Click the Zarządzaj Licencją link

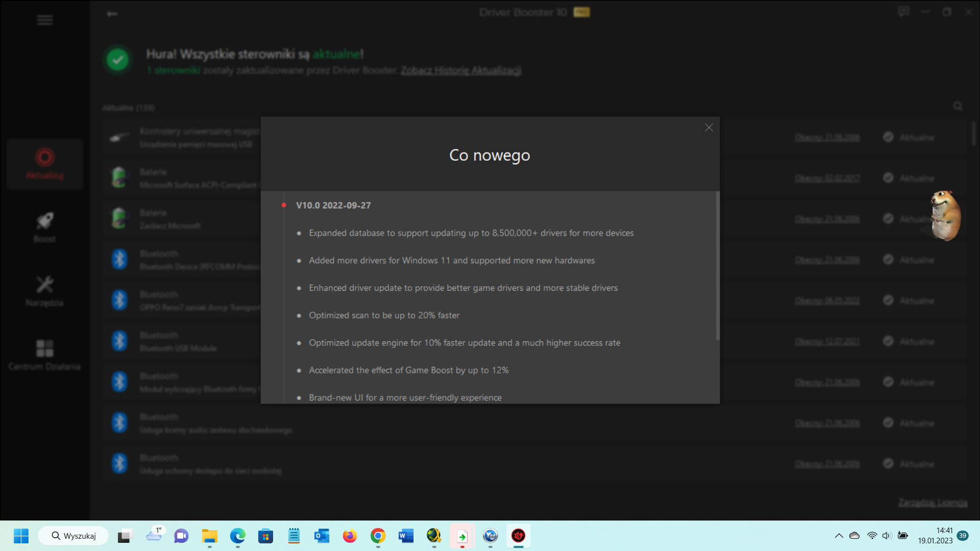pos(933,503)
